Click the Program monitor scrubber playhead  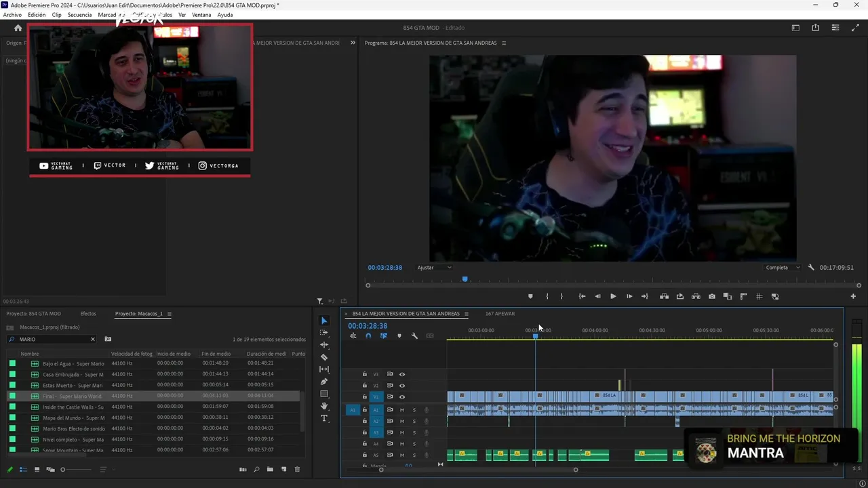(x=465, y=279)
